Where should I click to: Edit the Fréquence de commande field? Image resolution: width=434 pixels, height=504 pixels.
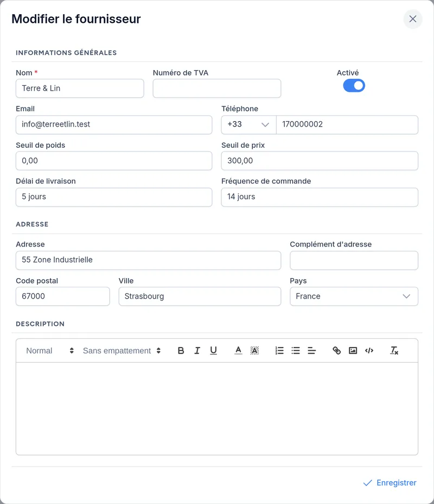tap(320, 197)
